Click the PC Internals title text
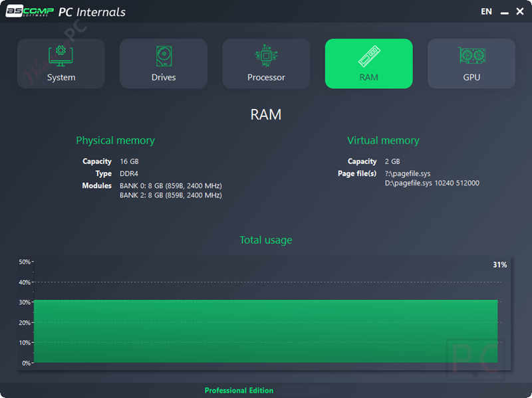The width and height of the screenshot is (532, 398). point(92,12)
